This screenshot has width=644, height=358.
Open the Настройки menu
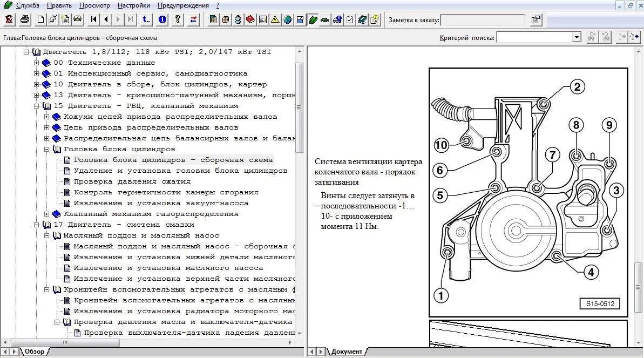pos(133,5)
